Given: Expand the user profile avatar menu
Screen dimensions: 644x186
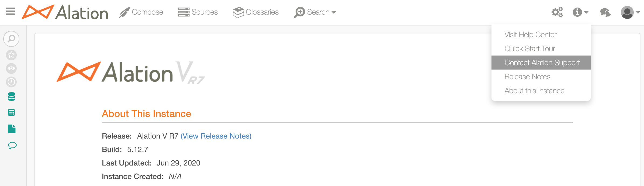Looking at the screenshot, I should pyautogui.click(x=630, y=12).
